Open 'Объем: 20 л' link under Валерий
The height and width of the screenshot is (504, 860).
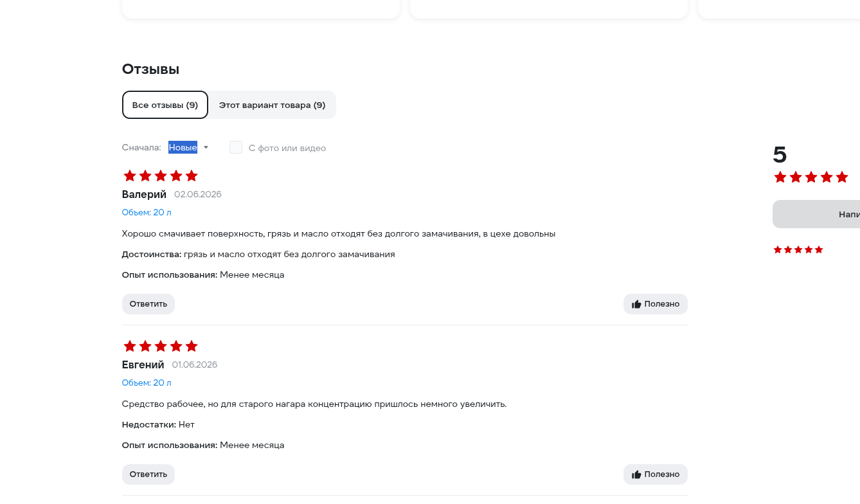[x=147, y=212]
